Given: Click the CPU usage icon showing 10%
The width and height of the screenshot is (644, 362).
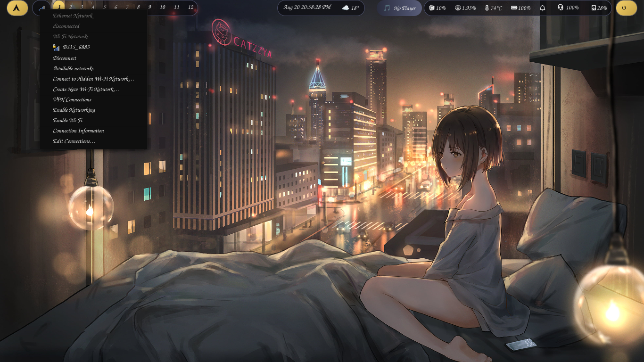Looking at the screenshot, I should 431,8.
